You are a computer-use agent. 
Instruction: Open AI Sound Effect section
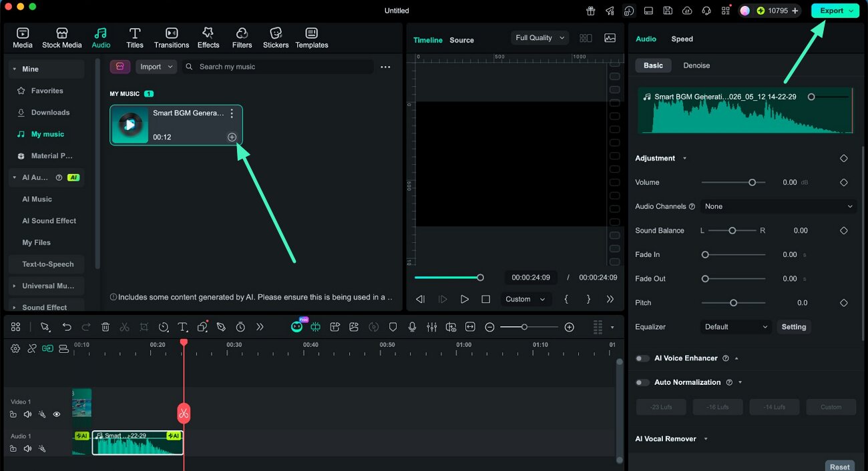49,221
